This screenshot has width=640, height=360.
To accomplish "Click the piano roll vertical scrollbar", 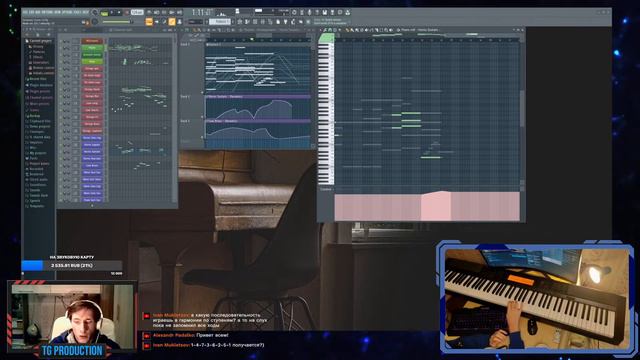I will click(x=522, y=108).
